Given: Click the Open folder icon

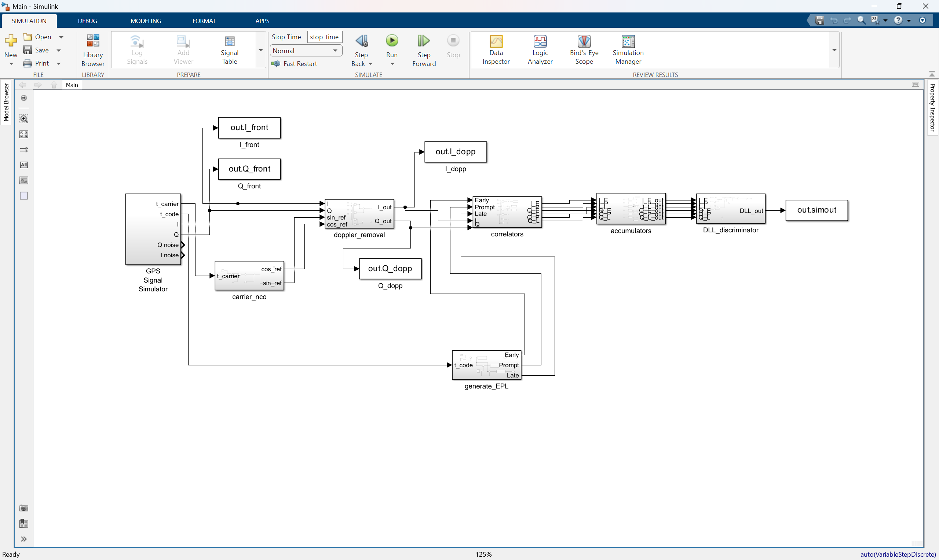Looking at the screenshot, I should click(28, 37).
